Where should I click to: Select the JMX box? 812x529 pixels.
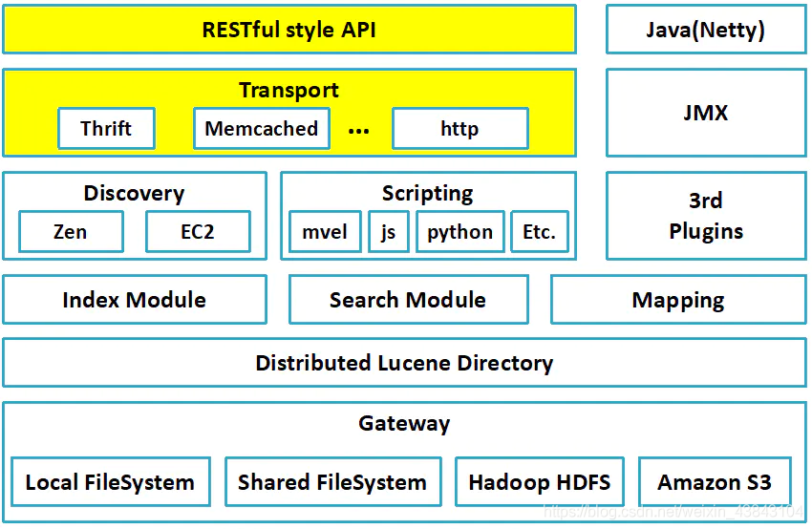coord(706,113)
